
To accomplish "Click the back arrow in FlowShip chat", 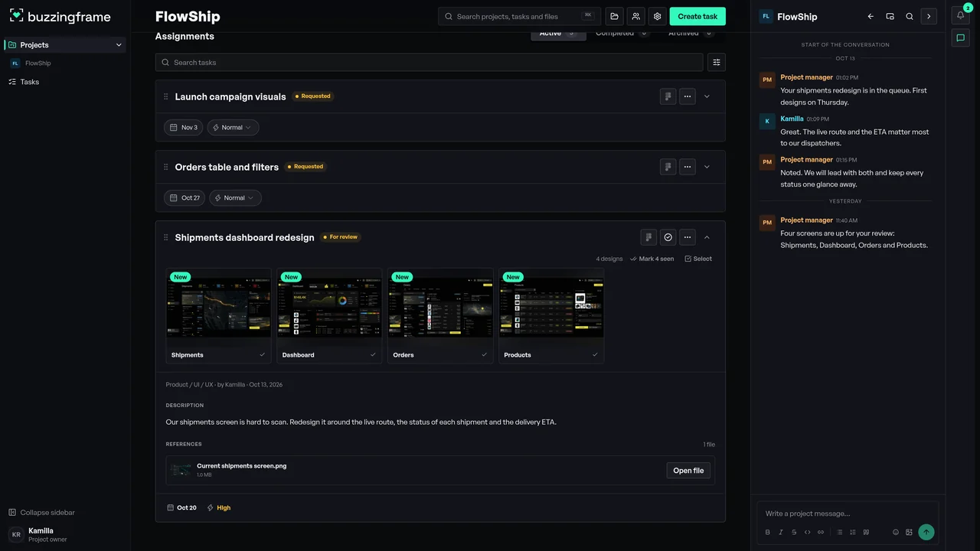I will 871,16.
